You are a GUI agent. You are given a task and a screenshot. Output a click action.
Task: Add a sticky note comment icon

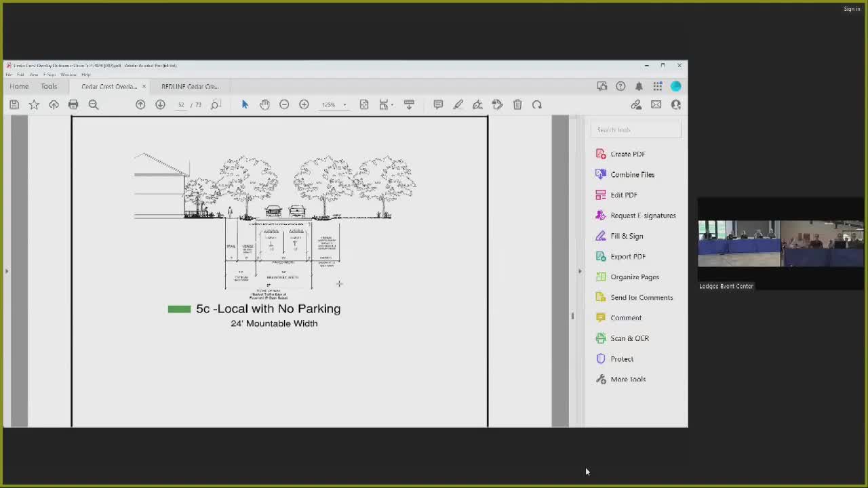[438, 104]
